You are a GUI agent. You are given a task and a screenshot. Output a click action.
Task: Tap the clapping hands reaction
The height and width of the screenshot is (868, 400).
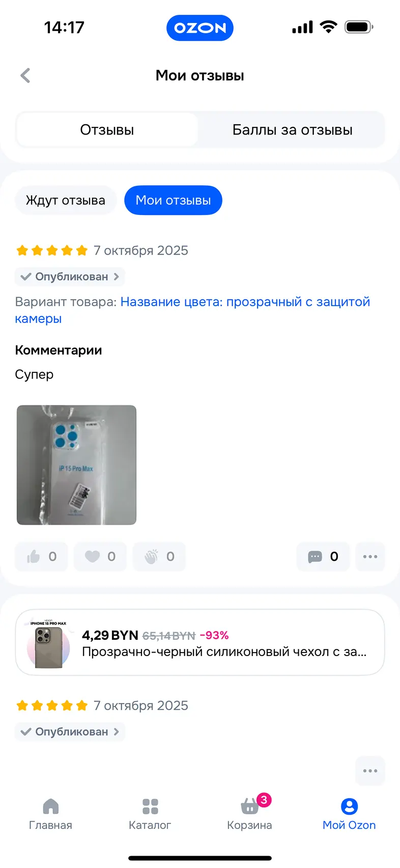(159, 557)
